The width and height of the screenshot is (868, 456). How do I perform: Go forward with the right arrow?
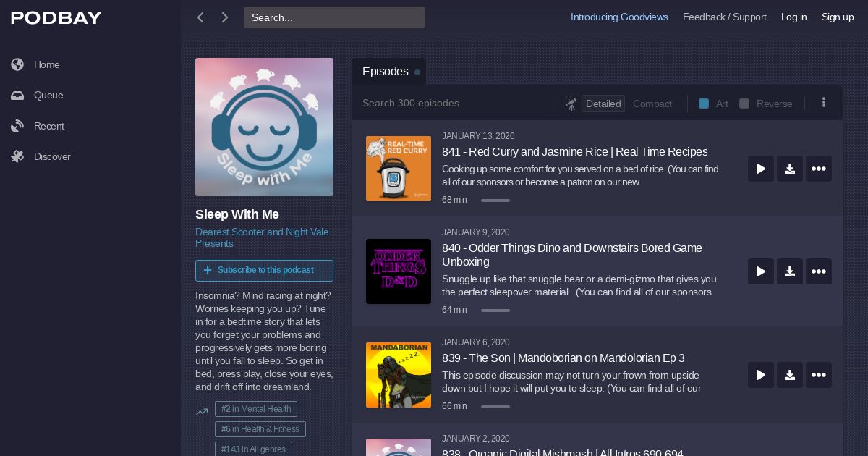tap(225, 17)
